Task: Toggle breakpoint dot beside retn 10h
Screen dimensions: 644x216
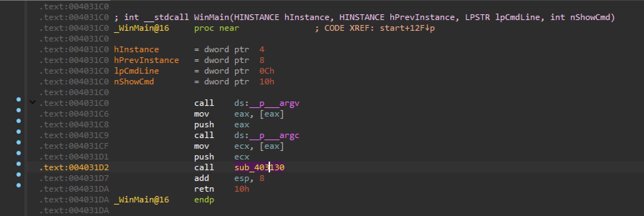Action: click(19, 185)
